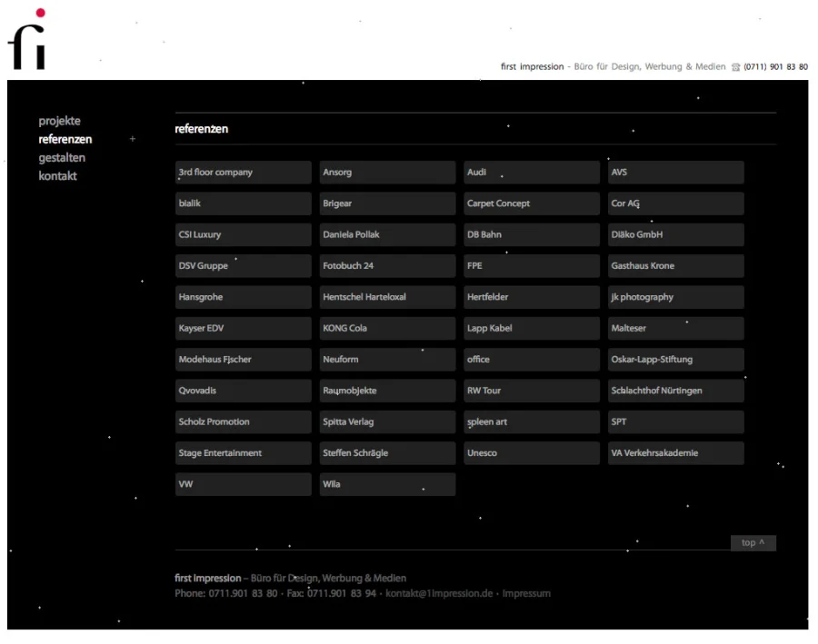Open the DB Bahn reference
Screen dimensions: 818x644
pos(532,234)
